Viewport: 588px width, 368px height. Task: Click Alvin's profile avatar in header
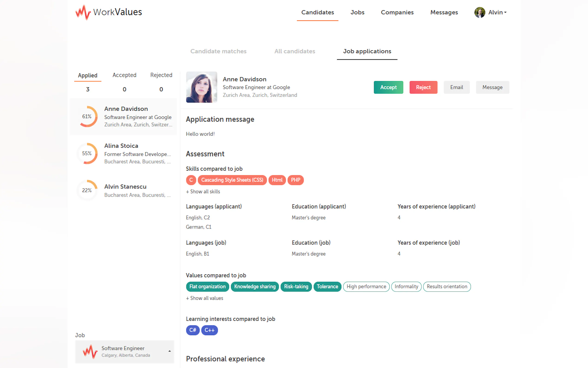click(479, 12)
